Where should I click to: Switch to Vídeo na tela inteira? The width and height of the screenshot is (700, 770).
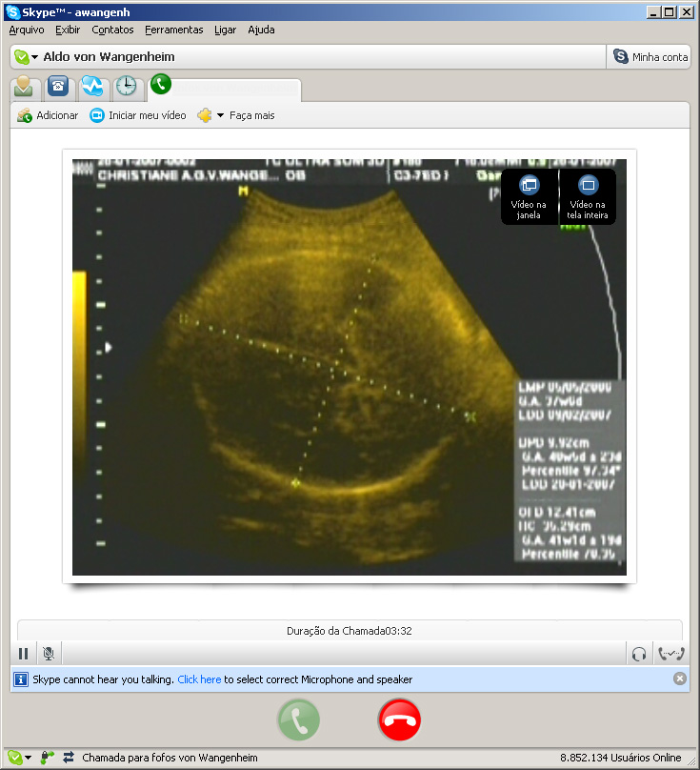click(588, 195)
